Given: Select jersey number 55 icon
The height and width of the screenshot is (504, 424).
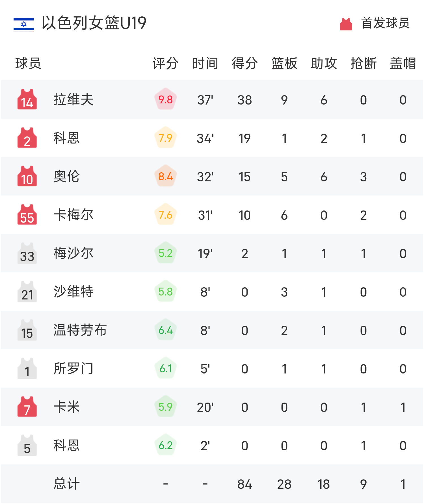Looking at the screenshot, I should pos(27,215).
